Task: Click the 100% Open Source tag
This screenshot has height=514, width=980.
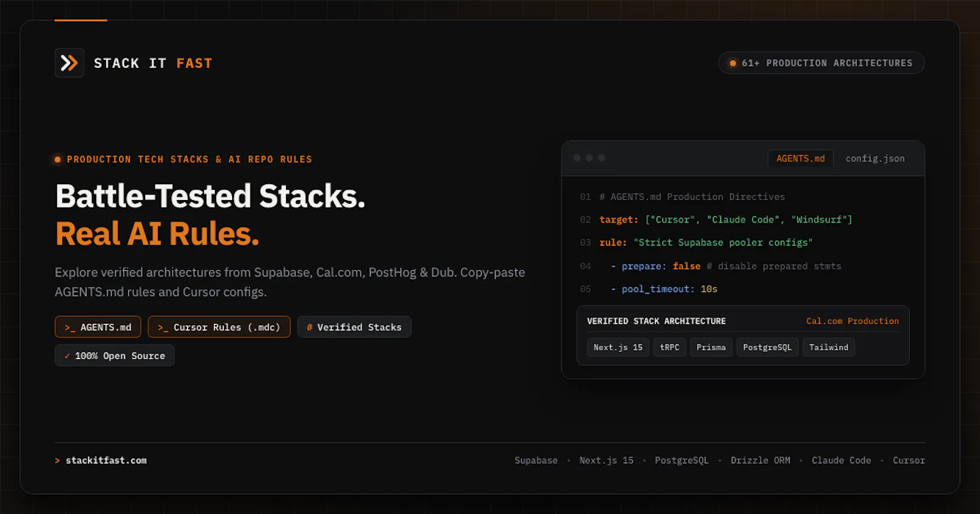Action: click(115, 356)
